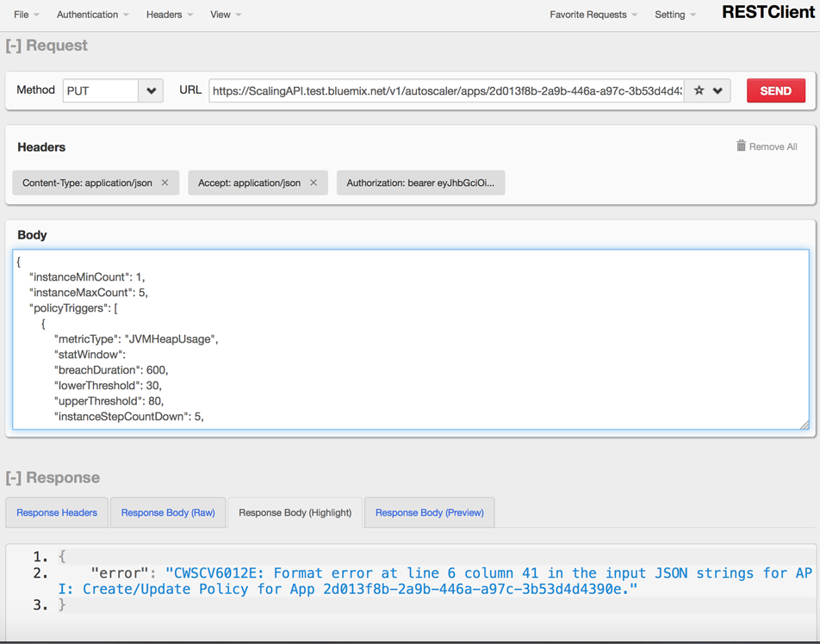Click the RESTClient logo

[767, 13]
